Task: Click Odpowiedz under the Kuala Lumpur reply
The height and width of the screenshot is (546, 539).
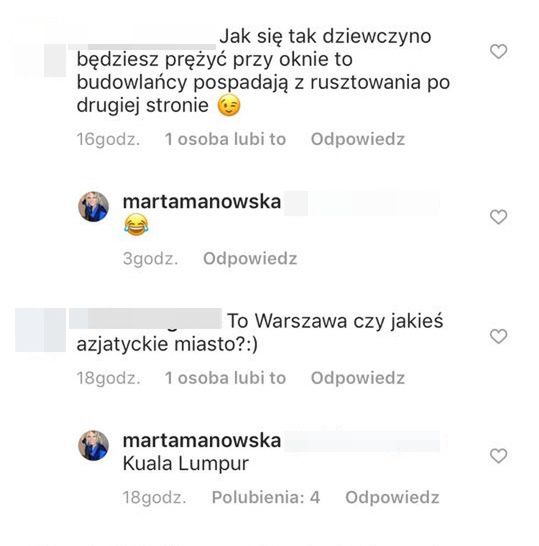Action: point(392,497)
